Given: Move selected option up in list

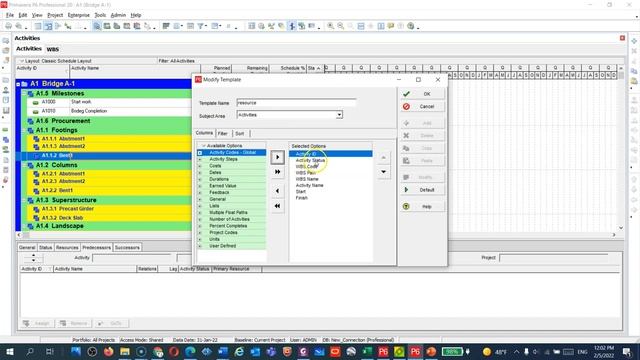Looking at the screenshot, I should pyautogui.click(x=384, y=158).
